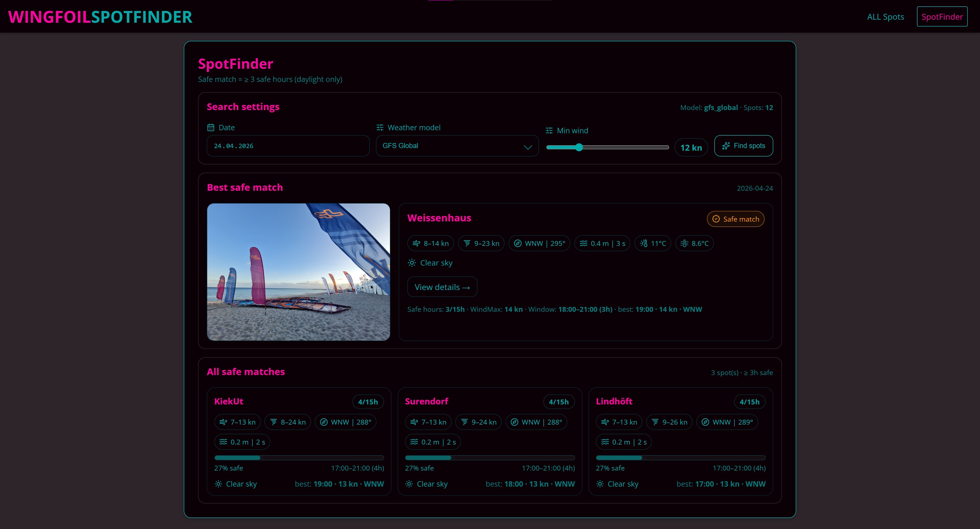Click the Clear sky sun icon for Weissenhaus

tap(412, 263)
